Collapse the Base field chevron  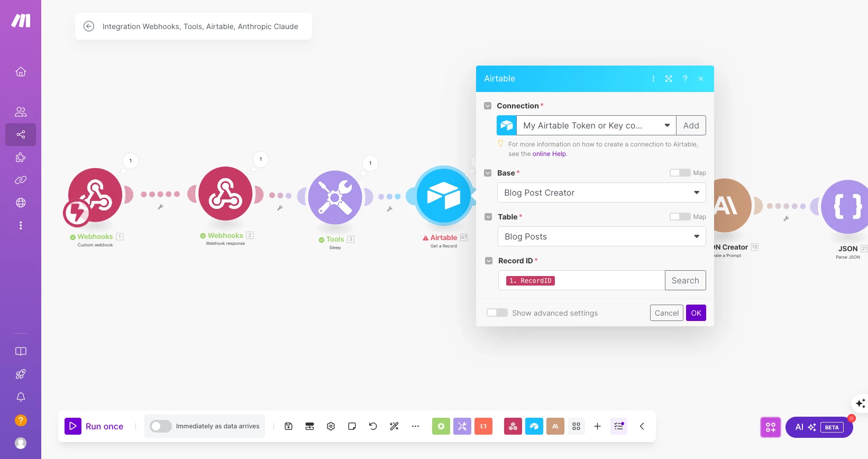coord(488,173)
